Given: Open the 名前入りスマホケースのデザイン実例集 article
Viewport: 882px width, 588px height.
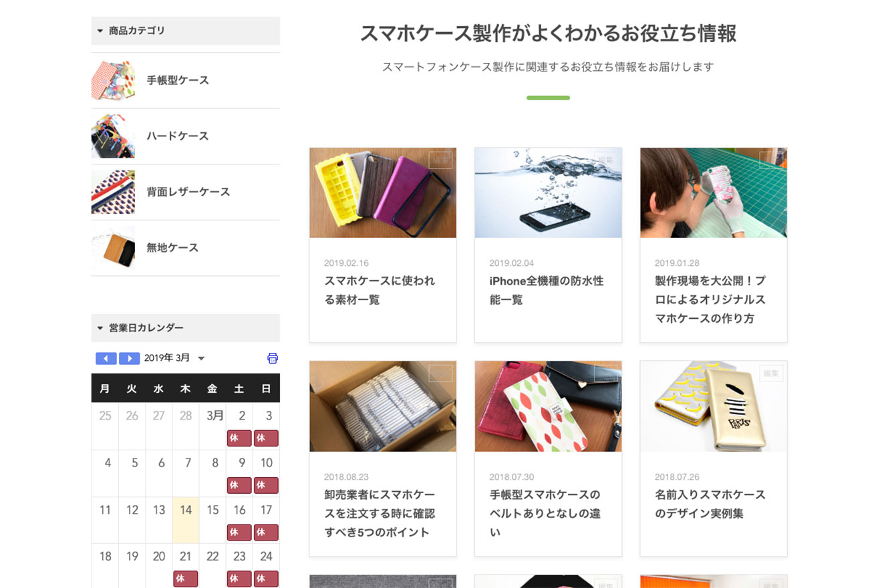Looking at the screenshot, I should pyautogui.click(x=708, y=504).
